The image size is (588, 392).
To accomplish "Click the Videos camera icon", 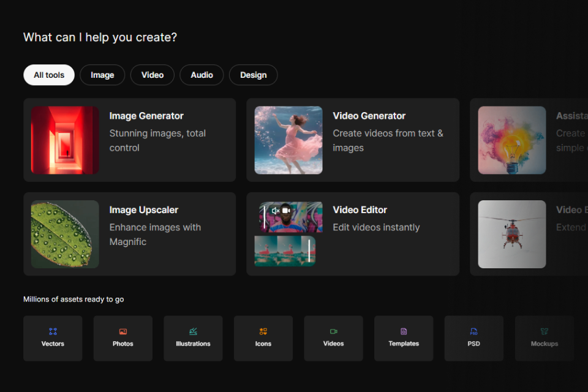I will point(333,331).
